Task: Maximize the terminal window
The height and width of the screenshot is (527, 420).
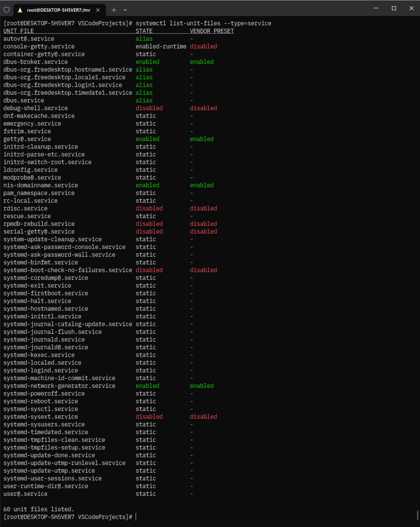Action: point(394,8)
